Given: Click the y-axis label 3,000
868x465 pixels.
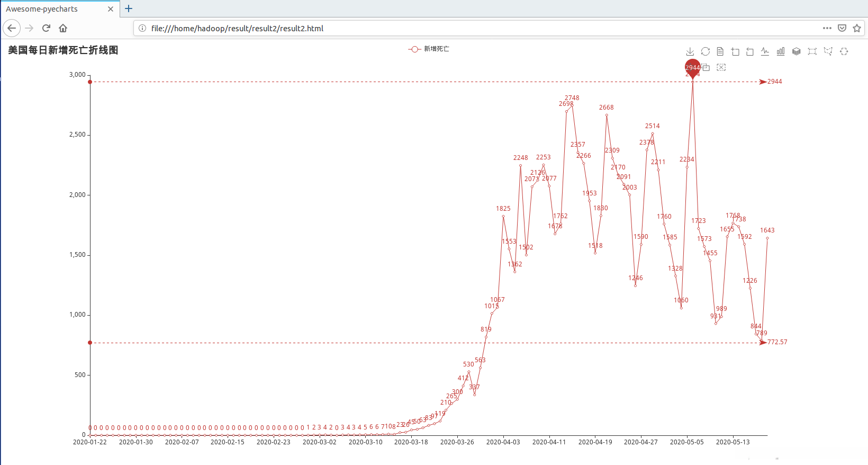Looking at the screenshot, I should (x=77, y=75).
